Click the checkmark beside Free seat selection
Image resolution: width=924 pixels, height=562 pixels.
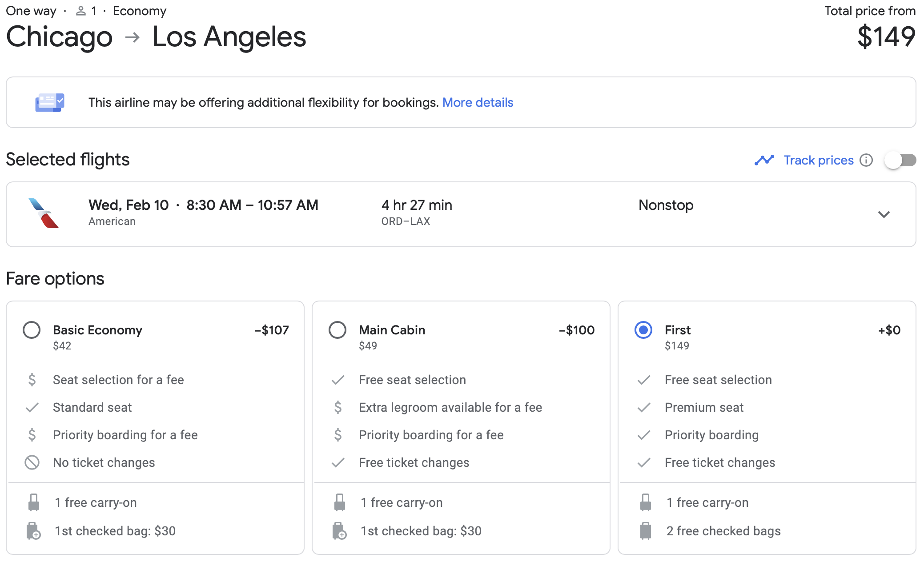pos(337,380)
